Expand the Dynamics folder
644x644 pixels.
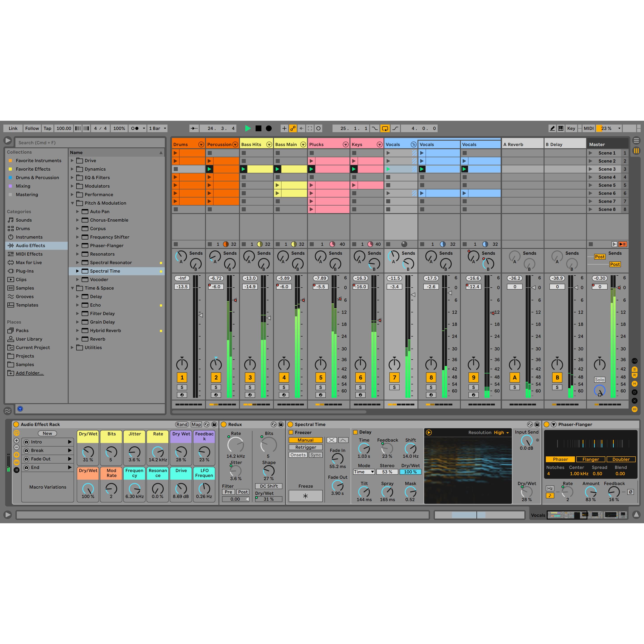tap(72, 169)
